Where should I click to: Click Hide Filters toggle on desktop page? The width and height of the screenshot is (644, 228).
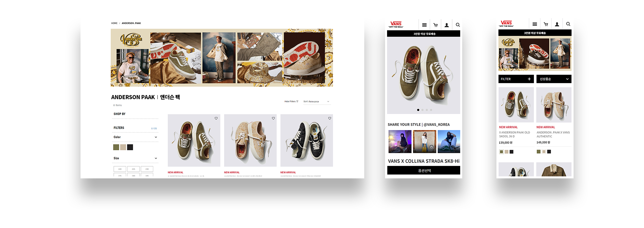tap(291, 101)
